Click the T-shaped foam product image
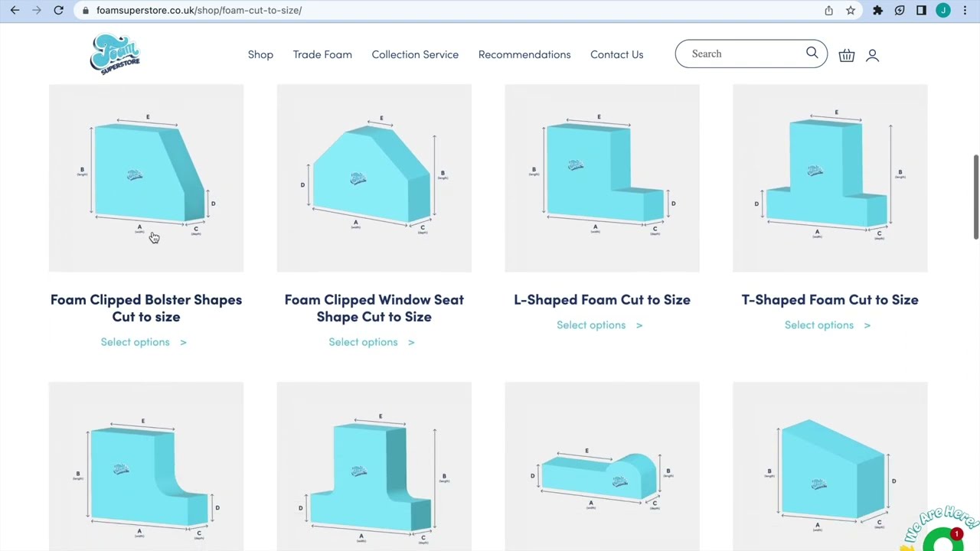 tap(830, 178)
